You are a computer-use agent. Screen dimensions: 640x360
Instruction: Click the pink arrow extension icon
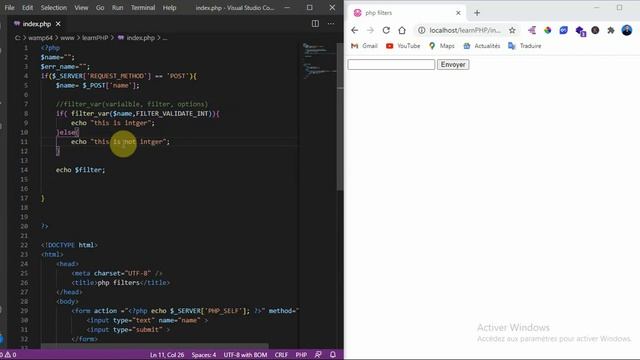(531, 30)
